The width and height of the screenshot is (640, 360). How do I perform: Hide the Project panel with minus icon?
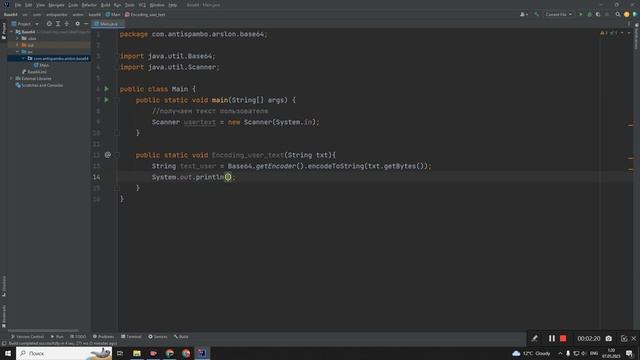coord(86,24)
